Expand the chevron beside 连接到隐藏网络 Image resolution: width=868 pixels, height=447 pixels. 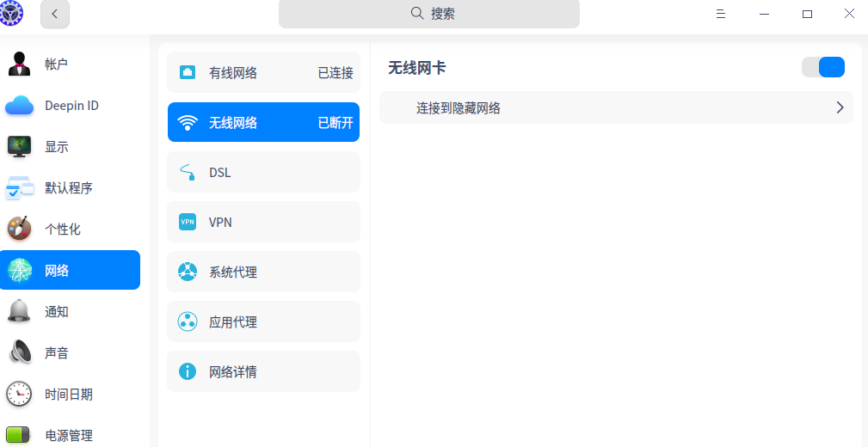[840, 107]
